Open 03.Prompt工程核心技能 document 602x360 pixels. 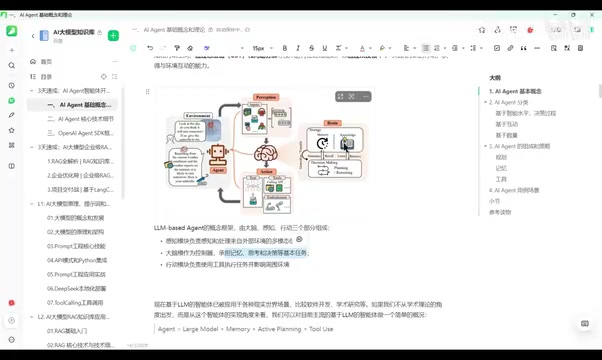(x=76, y=246)
